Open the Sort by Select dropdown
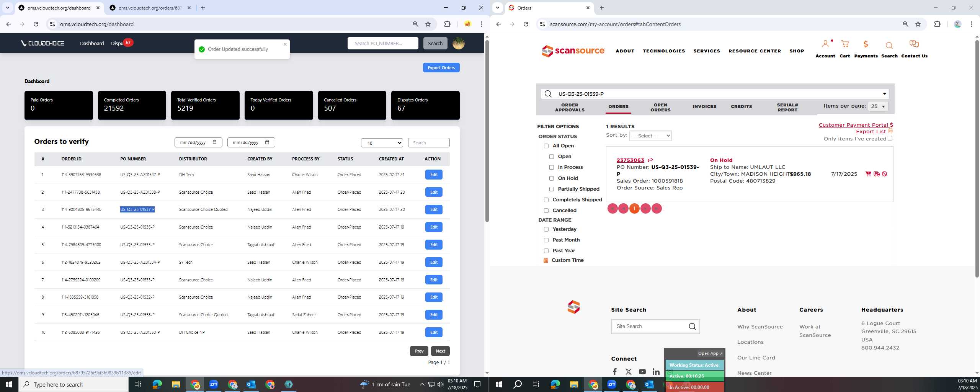 (650, 136)
